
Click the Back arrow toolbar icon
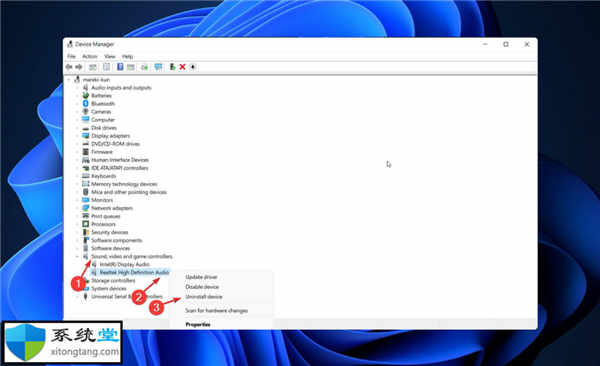tap(69, 67)
